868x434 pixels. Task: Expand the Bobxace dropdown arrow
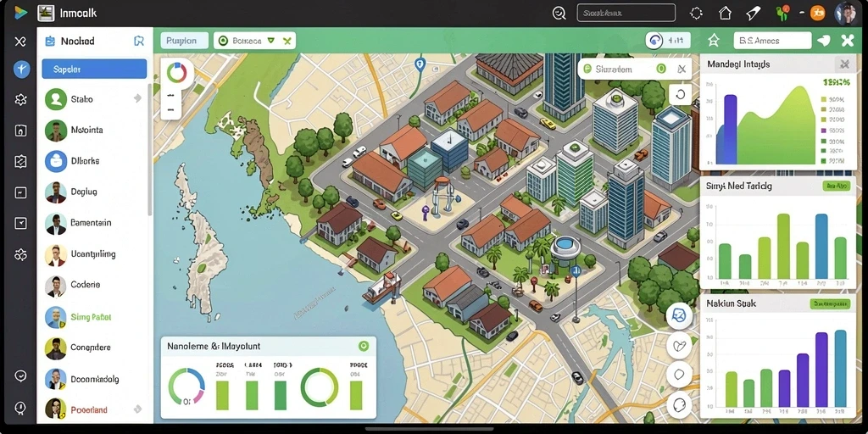click(x=270, y=41)
